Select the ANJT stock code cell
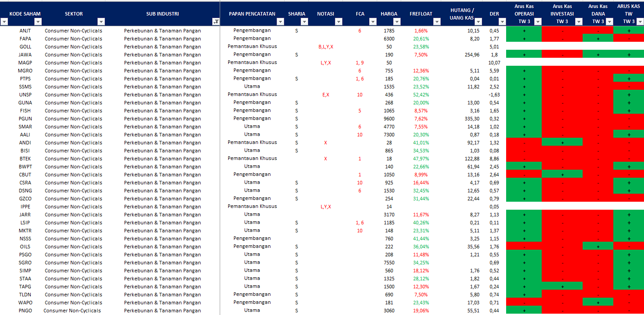The image size is (644, 315). (x=25, y=31)
